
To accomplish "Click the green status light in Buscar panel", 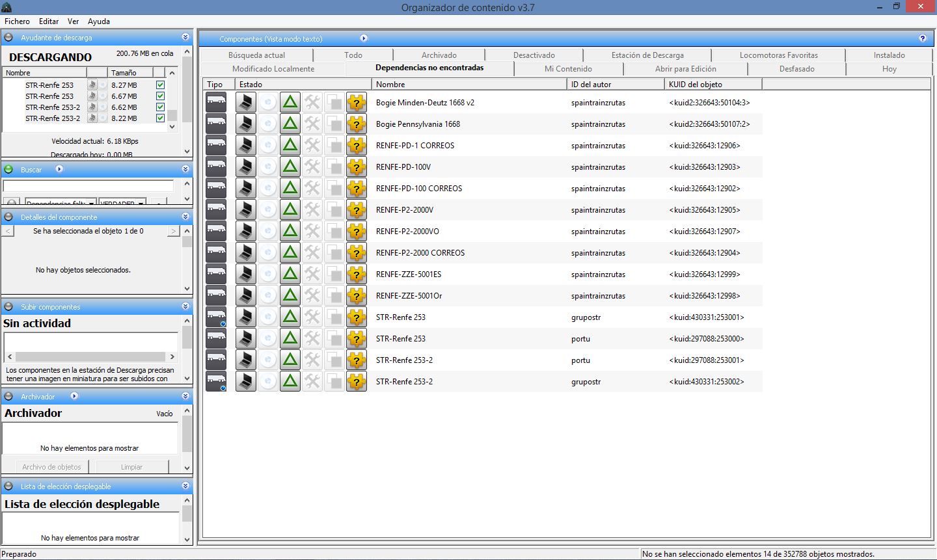I will point(8,170).
